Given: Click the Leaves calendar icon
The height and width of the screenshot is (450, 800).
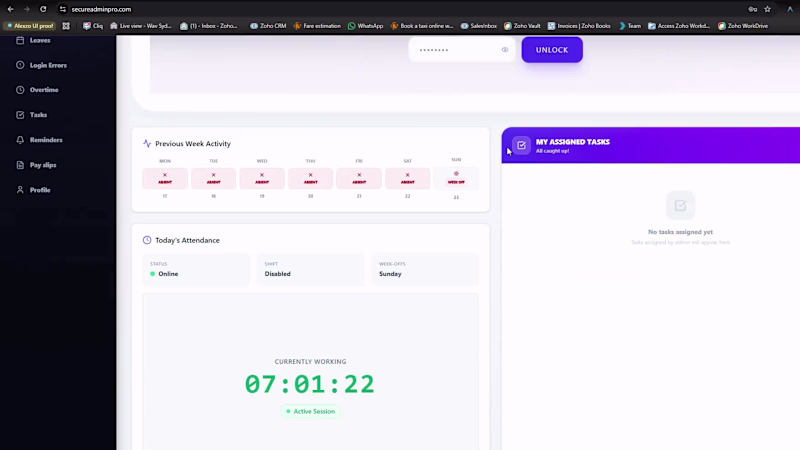Looking at the screenshot, I should (x=20, y=40).
